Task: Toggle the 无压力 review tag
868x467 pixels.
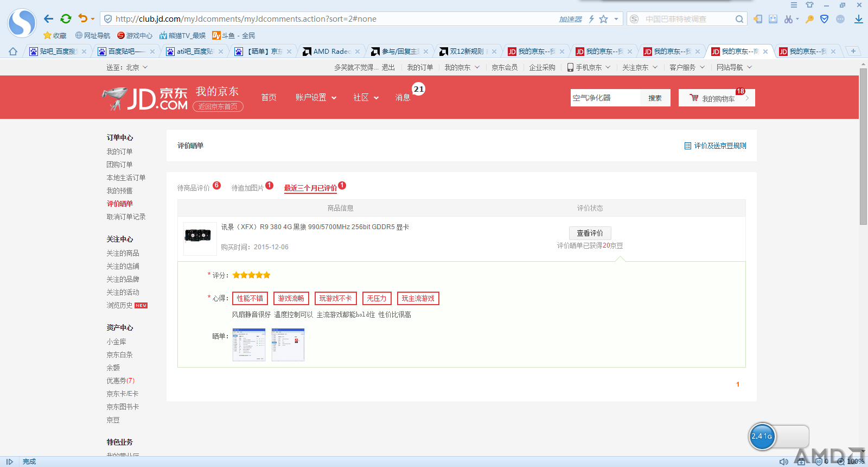Action: point(377,298)
